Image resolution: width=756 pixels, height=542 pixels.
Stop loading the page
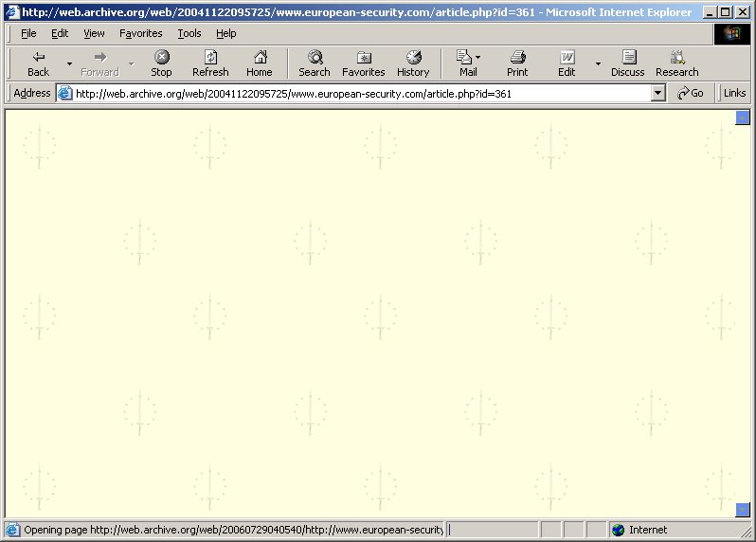point(161,63)
